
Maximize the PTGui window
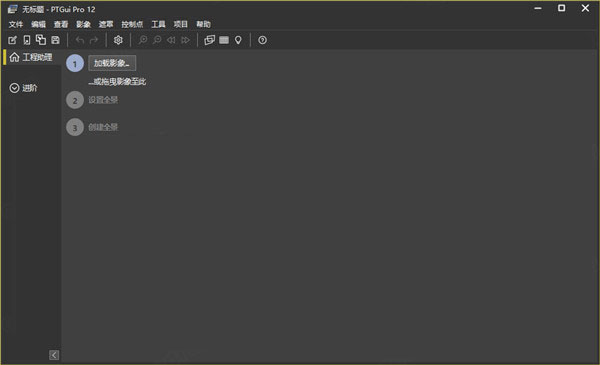(x=561, y=8)
